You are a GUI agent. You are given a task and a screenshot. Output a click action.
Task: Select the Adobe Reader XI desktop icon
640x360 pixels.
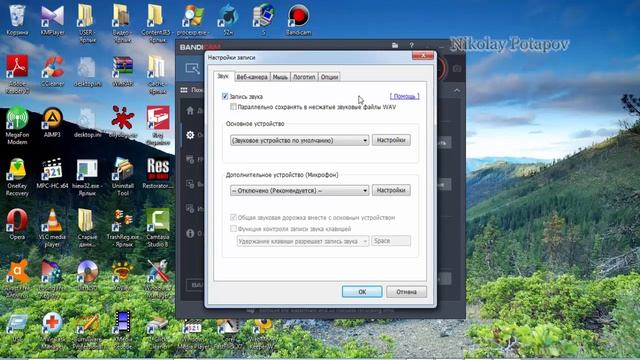[x=17, y=74]
